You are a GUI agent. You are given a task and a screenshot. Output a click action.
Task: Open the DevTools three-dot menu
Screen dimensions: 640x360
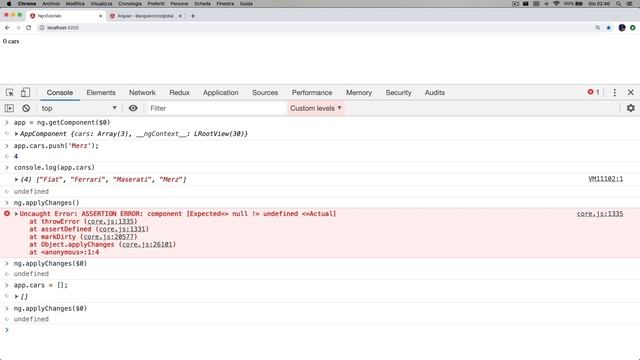click(x=615, y=93)
